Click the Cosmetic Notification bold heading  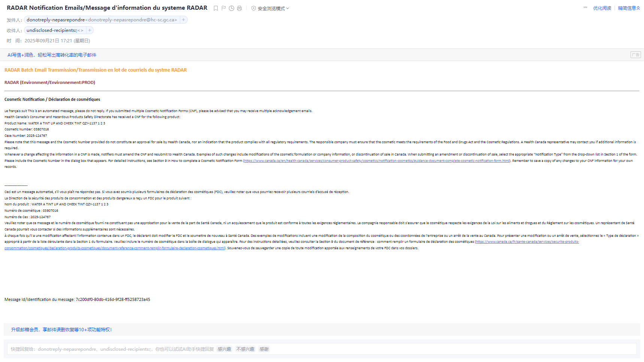coord(52,99)
